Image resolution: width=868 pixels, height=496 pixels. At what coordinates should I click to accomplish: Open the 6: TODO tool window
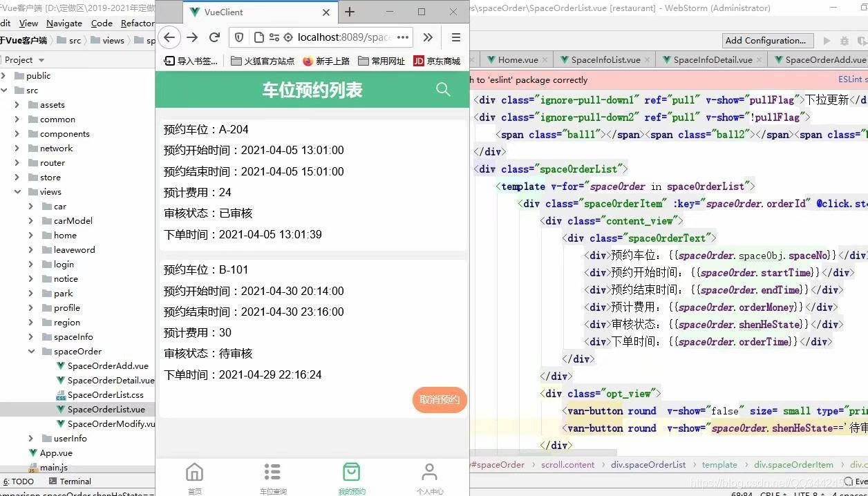[x=18, y=481]
